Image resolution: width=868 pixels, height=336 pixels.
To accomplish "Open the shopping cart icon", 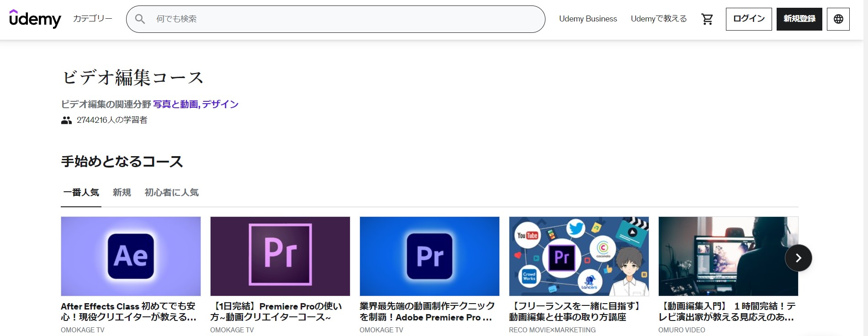I will tap(707, 19).
